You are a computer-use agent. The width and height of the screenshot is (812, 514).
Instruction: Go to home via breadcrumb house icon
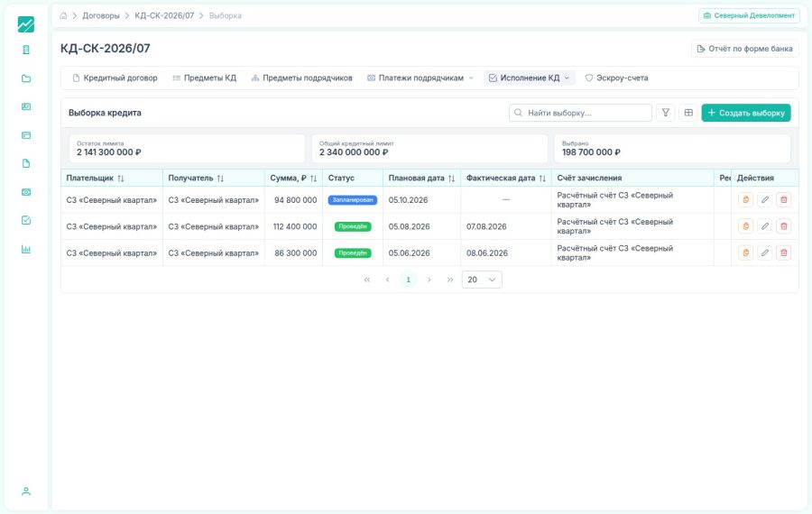coord(63,15)
